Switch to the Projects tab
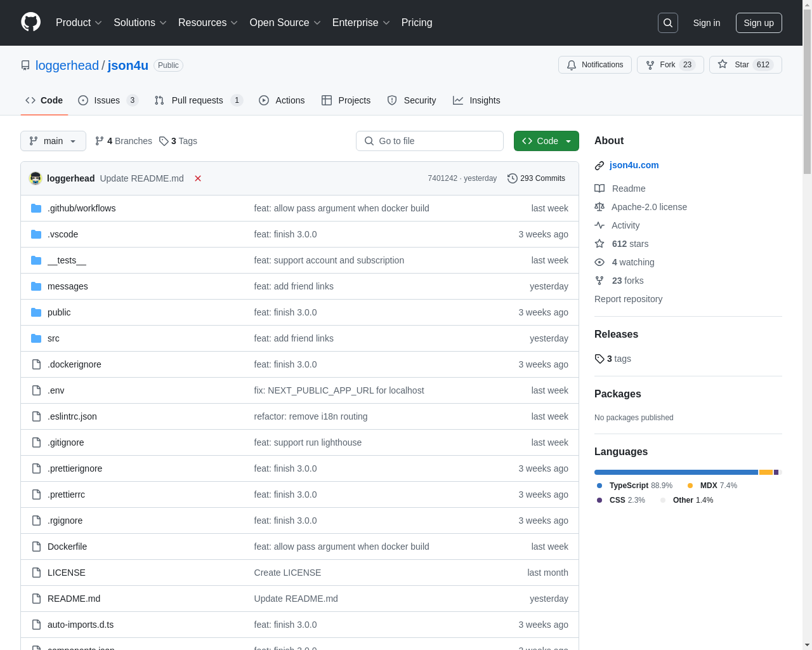 346,100
